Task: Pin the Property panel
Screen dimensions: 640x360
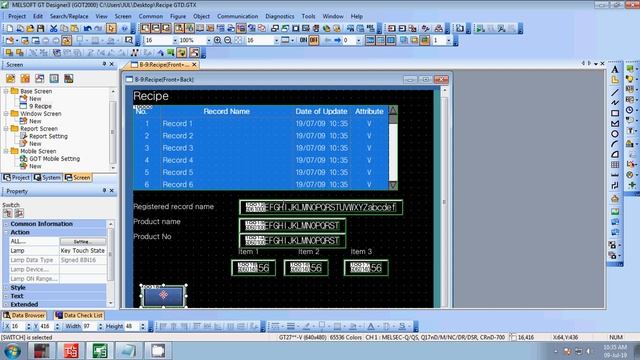Action: (104, 191)
